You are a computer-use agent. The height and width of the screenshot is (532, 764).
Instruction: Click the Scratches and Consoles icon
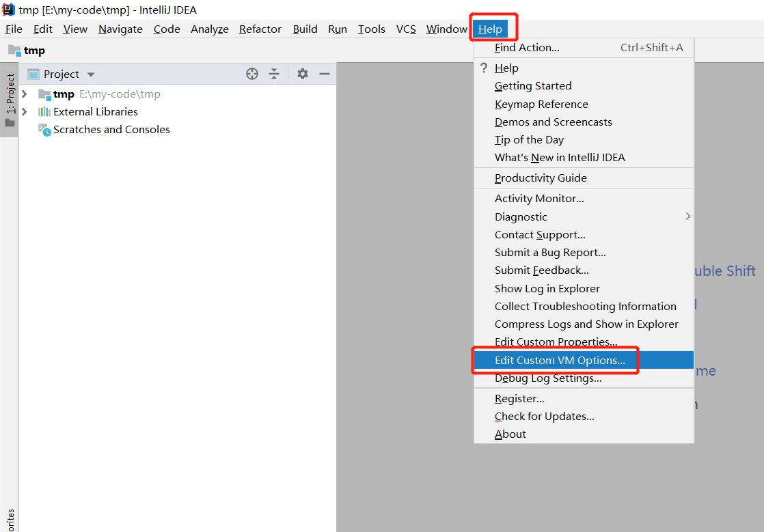click(44, 130)
